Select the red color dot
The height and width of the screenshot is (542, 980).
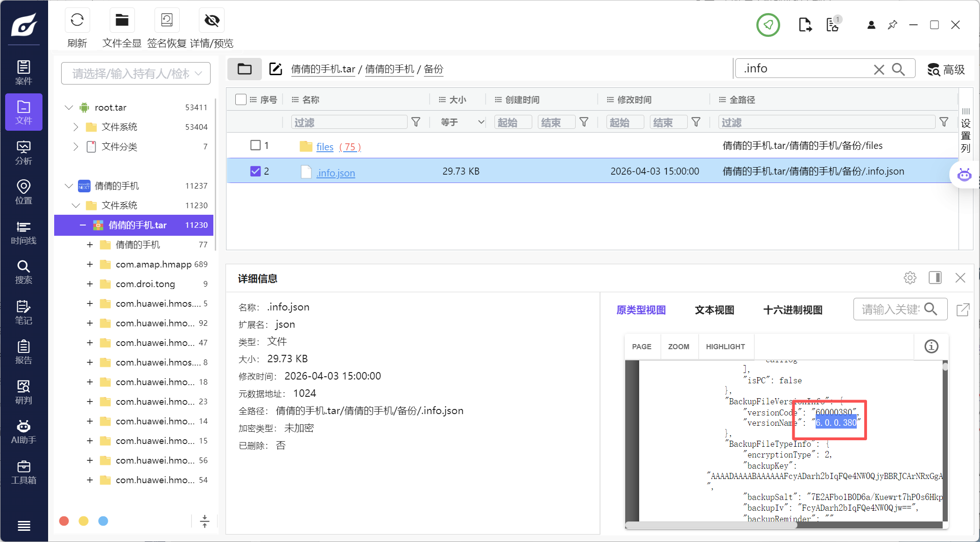click(x=64, y=521)
